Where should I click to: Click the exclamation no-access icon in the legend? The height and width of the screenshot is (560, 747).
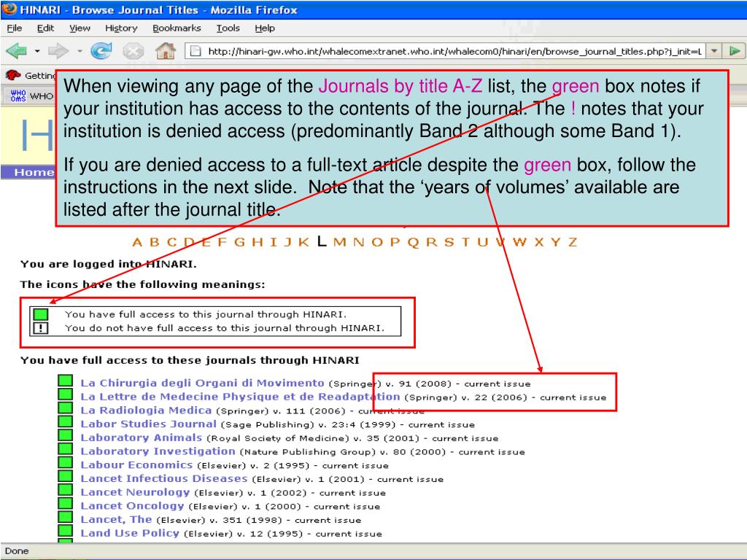point(41,328)
